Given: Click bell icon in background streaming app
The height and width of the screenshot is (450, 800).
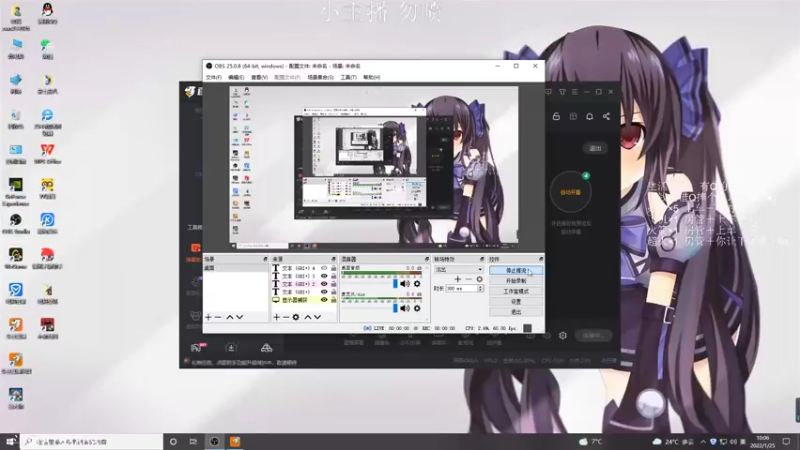Looking at the screenshot, I should [589, 116].
